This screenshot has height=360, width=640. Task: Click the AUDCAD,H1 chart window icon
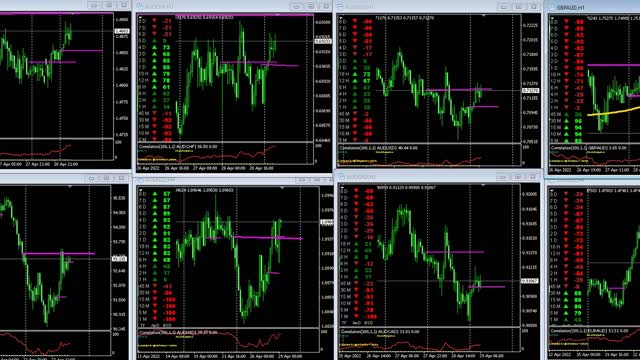(x=341, y=177)
